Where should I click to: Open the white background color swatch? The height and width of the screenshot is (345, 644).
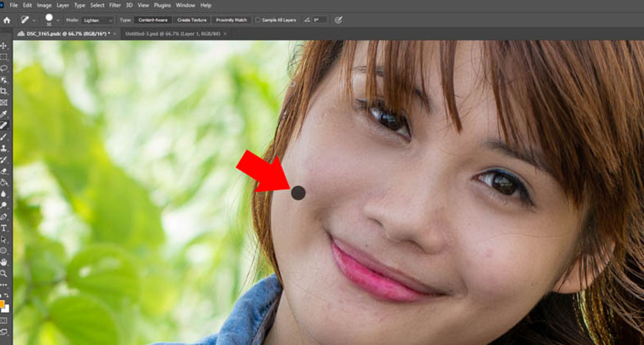pyautogui.click(x=6, y=308)
